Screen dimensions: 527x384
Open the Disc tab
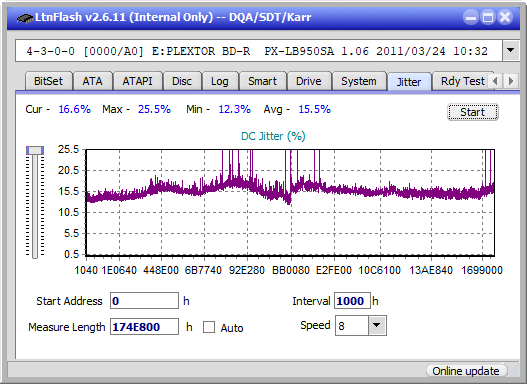click(x=182, y=81)
